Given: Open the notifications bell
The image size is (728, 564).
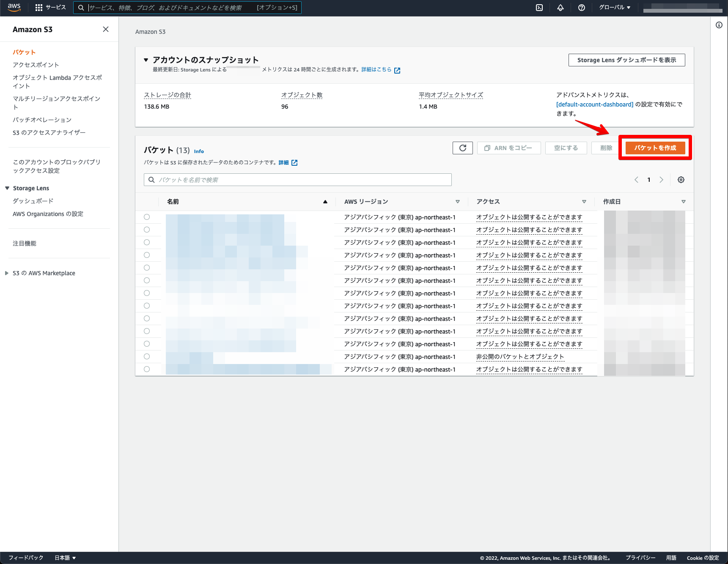Looking at the screenshot, I should [x=560, y=8].
